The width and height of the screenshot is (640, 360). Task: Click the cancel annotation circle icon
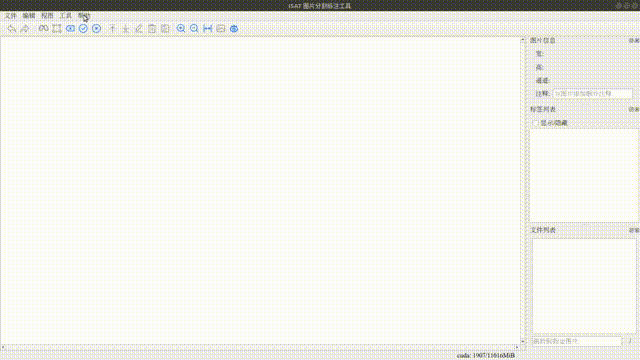pyautogui.click(x=96, y=29)
